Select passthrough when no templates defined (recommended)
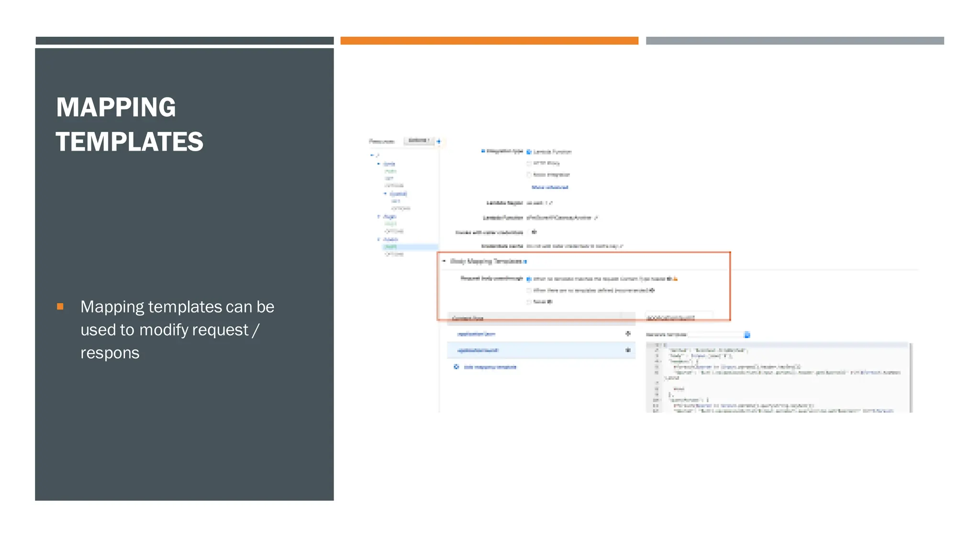The width and height of the screenshot is (980, 551). (x=529, y=290)
